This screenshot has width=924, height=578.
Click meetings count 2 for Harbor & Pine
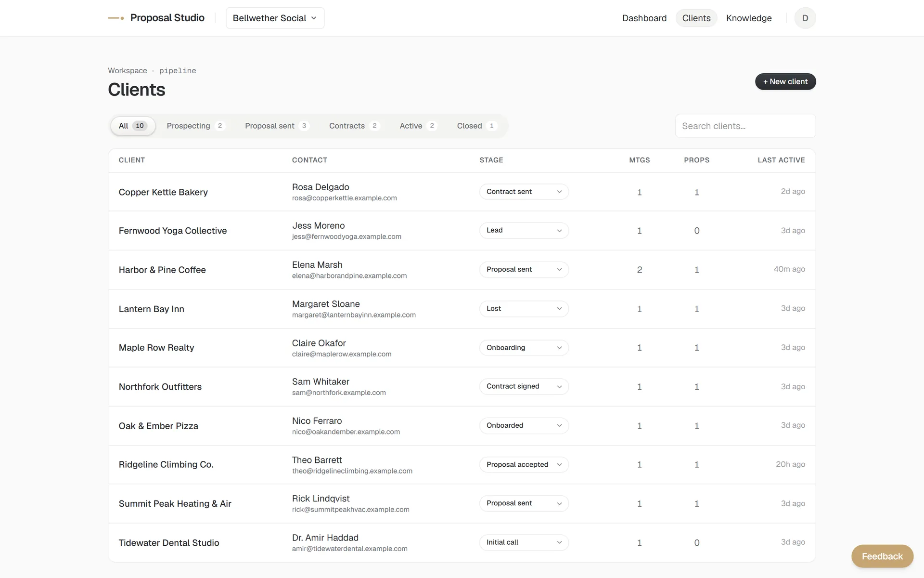639,270
